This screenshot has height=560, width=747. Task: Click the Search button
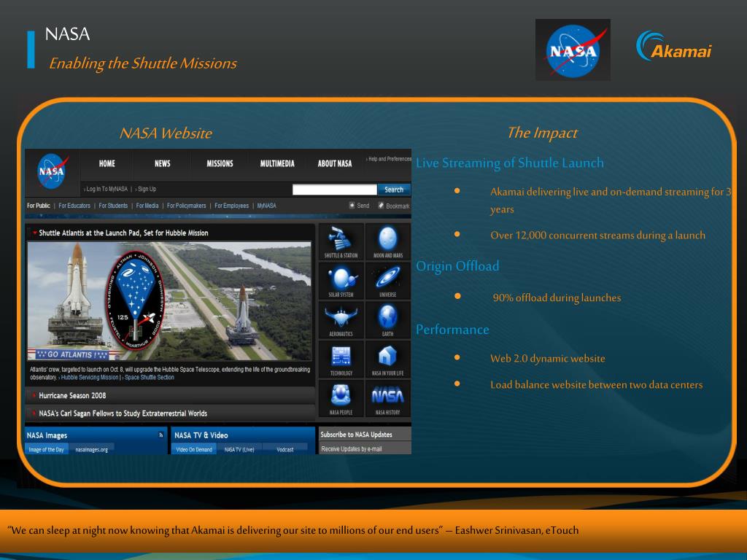(x=394, y=190)
